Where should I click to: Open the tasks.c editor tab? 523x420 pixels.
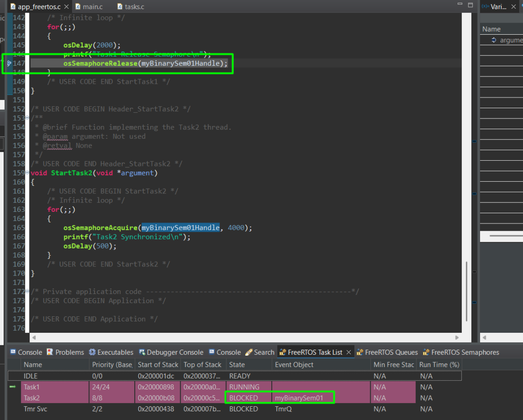tap(135, 7)
